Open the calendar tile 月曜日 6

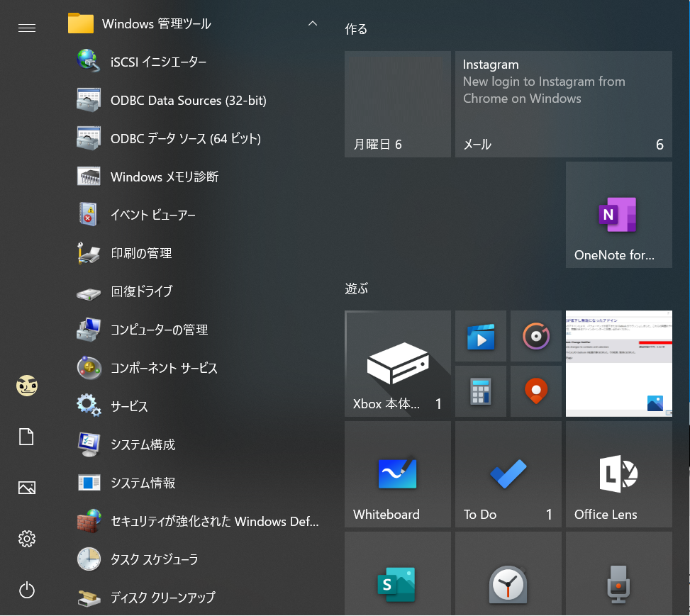pyautogui.click(x=398, y=104)
